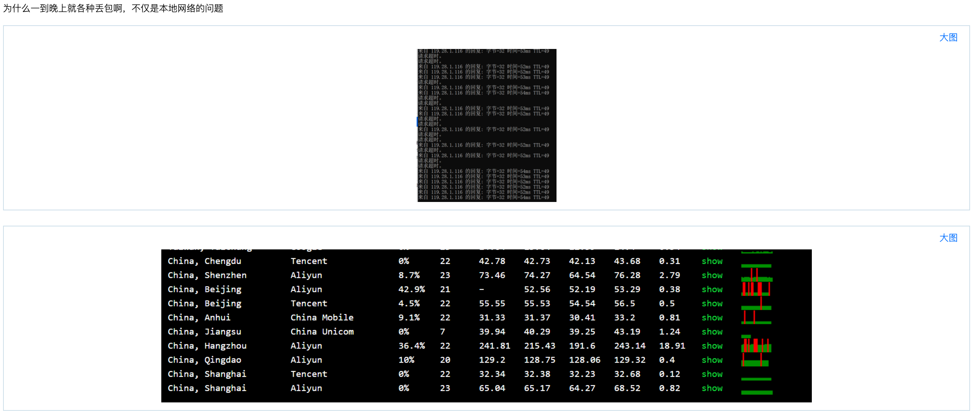This screenshot has height=420, width=980.
Task: Click the 'China, Anhui' location cell
Action: click(199, 318)
